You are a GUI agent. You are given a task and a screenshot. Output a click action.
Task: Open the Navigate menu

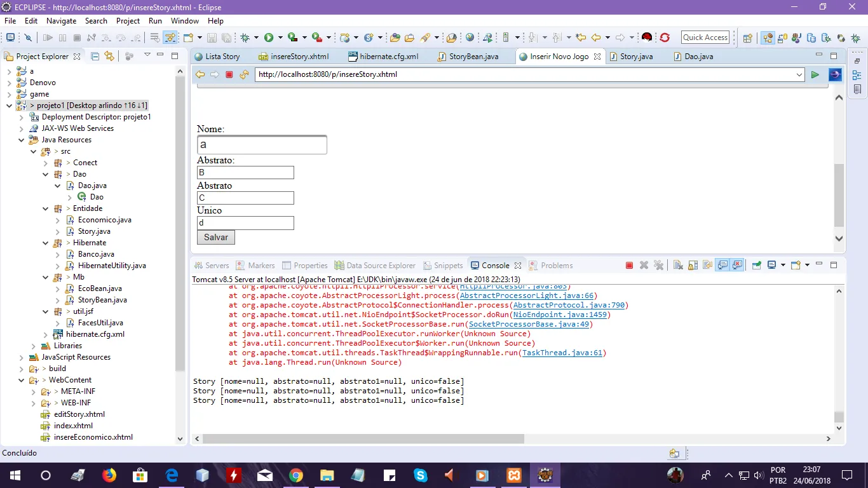[x=61, y=20]
